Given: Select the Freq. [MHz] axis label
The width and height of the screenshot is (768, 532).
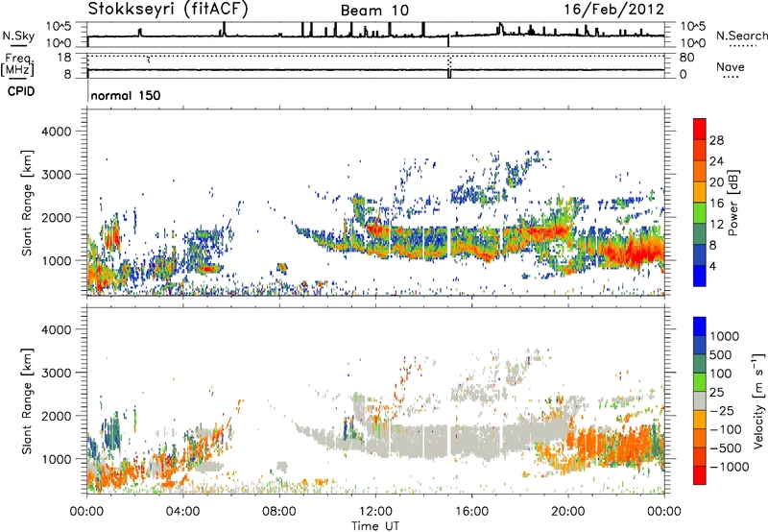Looking at the screenshot, I should tap(17, 65).
